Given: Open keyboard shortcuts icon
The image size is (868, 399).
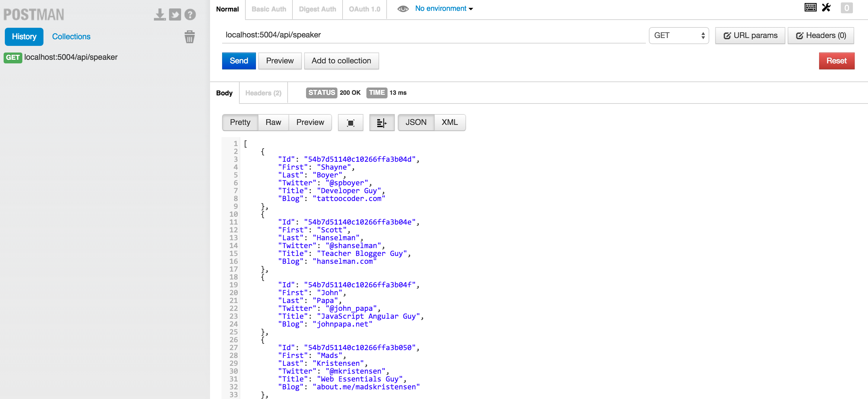Looking at the screenshot, I should pos(810,8).
